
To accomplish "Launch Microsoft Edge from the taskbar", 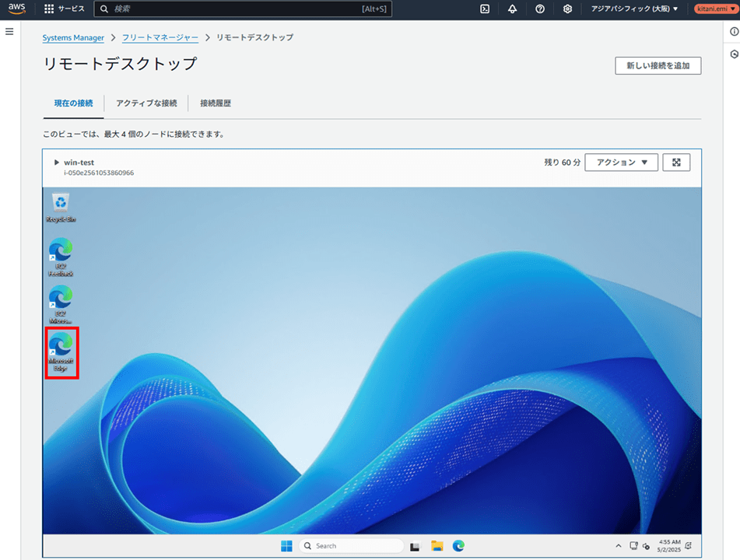I will (458, 546).
